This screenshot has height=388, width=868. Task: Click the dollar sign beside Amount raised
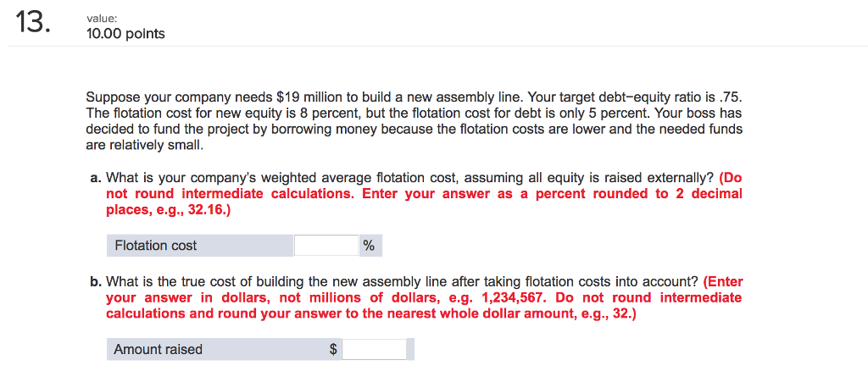click(334, 349)
